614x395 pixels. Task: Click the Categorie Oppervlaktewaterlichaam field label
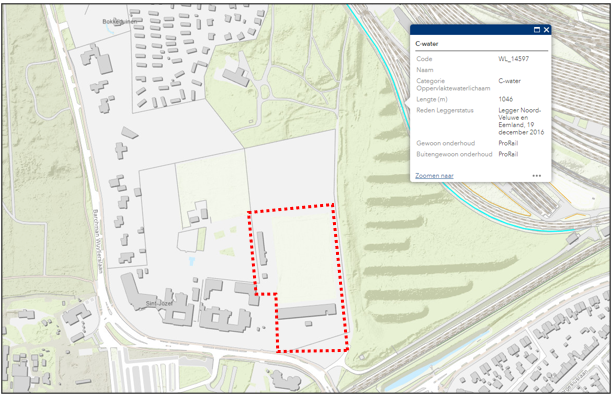[453, 85]
